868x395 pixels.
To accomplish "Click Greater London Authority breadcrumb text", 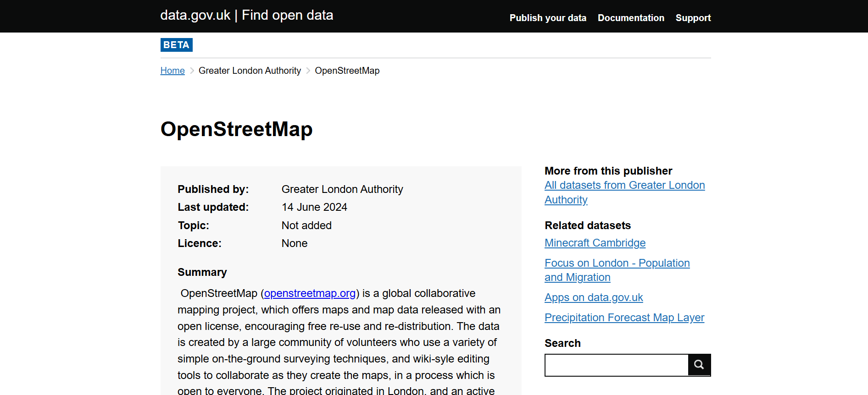I will (x=250, y=71).
